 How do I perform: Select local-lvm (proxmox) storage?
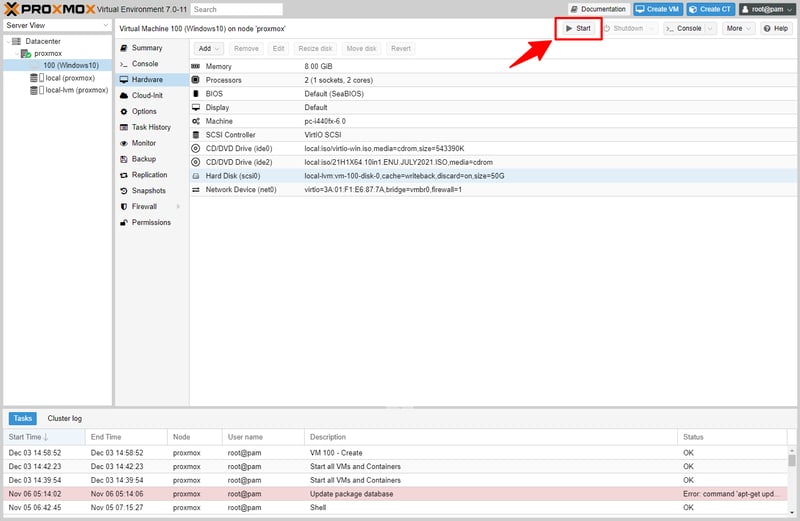point(76,90)
